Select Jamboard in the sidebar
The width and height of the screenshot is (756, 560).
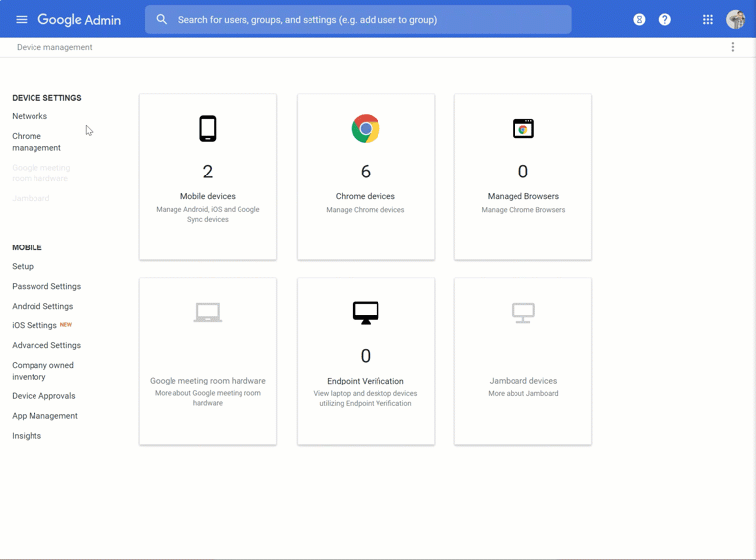pos(31,198)
